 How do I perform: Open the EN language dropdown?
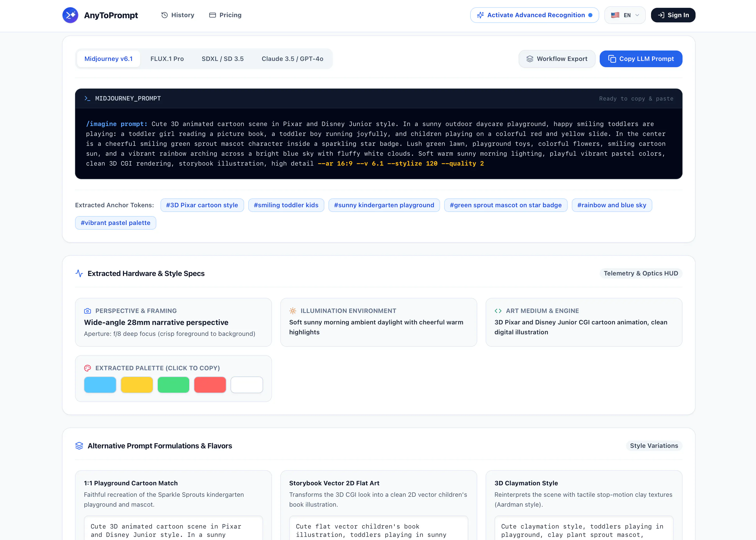625,15
